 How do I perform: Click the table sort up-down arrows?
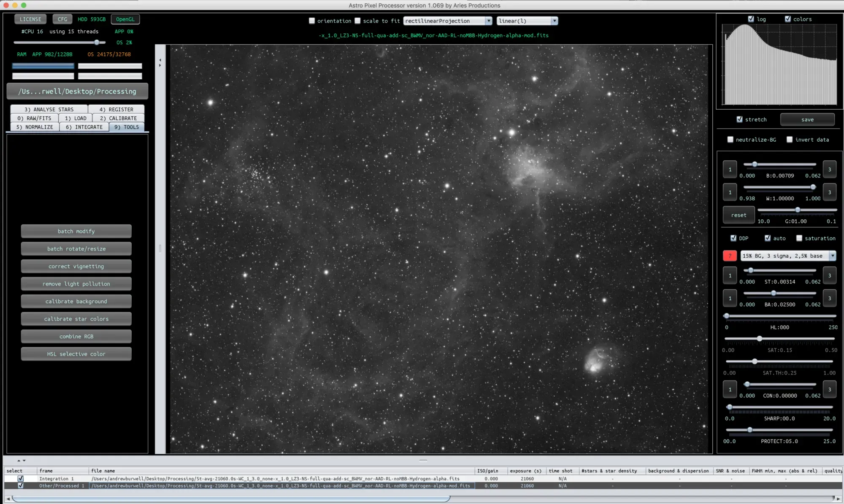click(x=21, y=460)
